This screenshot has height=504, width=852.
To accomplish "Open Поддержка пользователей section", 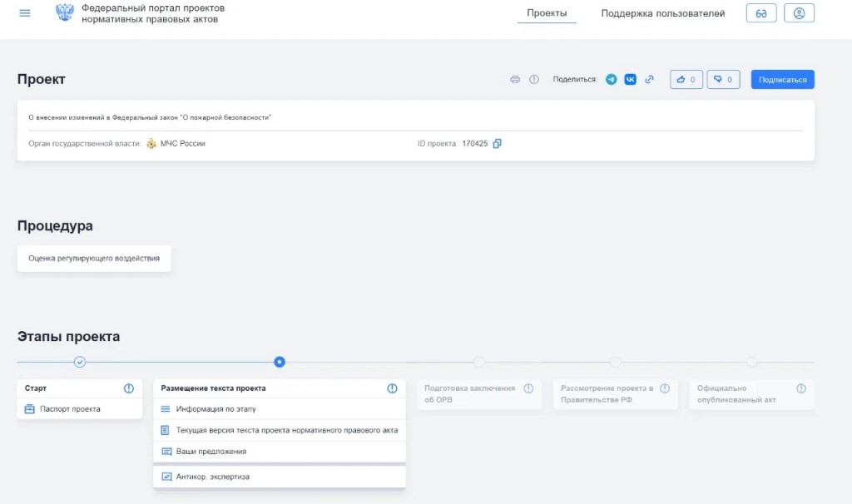I will pos(663,13).
